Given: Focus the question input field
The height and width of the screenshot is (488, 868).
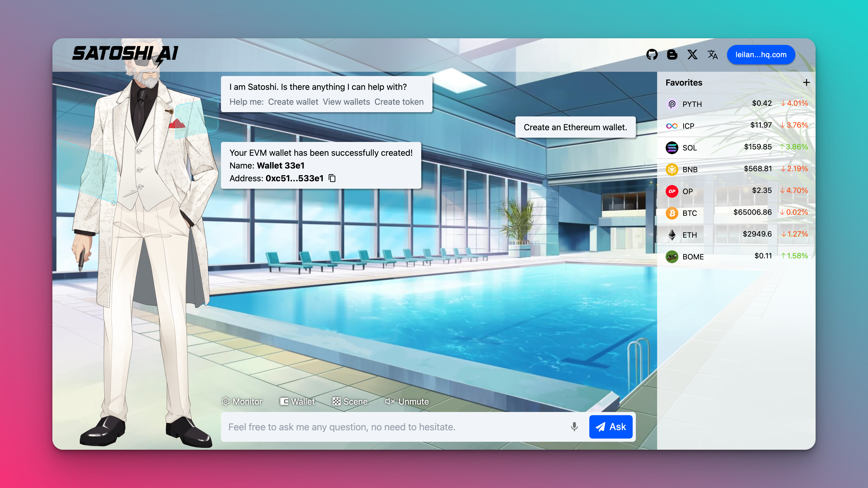Looking at the screenshot, I should click(x=394, y=427).
